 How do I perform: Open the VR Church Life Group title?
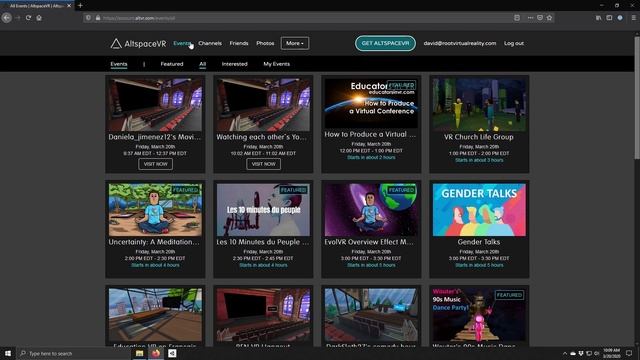(x=479, y=137)
